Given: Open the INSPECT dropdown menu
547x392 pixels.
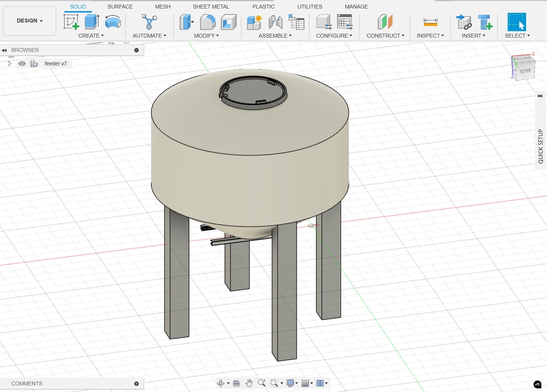Looking at the screenshot, I should coord(430,36).
